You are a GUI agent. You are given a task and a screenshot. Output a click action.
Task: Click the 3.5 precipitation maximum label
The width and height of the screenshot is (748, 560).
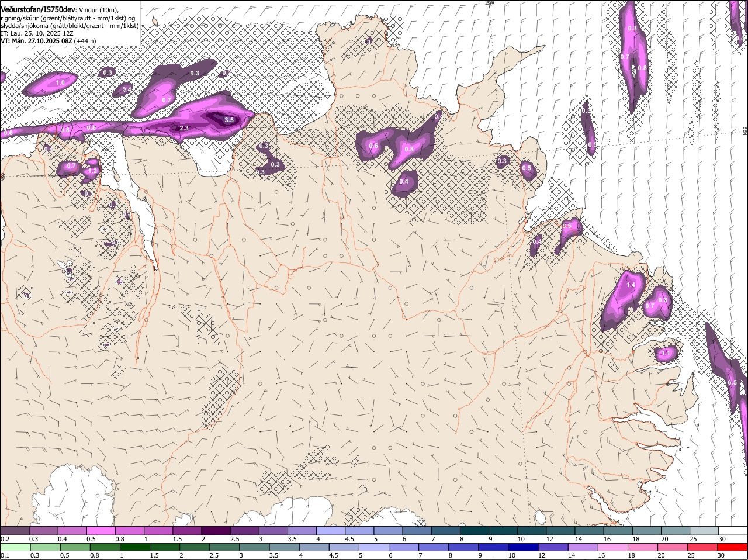[229, 120]
